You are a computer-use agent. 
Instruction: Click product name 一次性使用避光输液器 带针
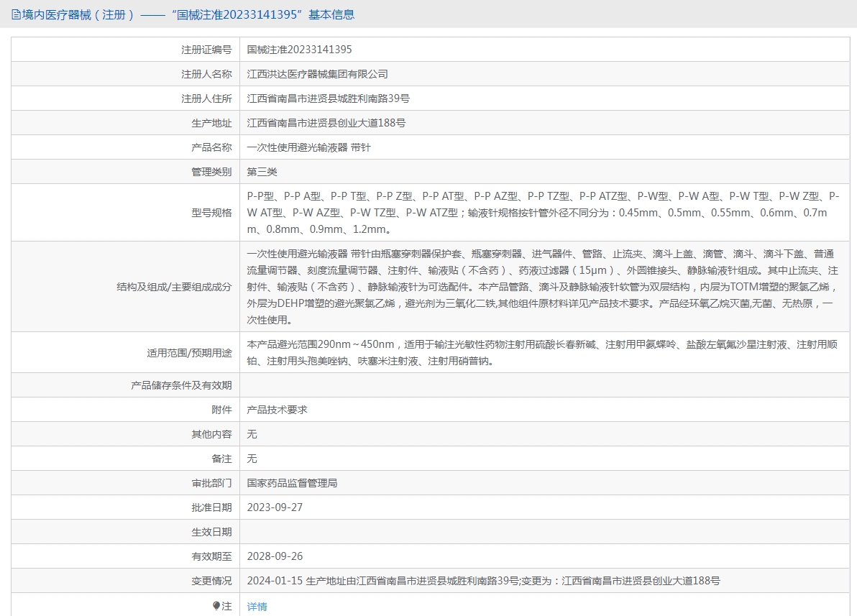309,147
